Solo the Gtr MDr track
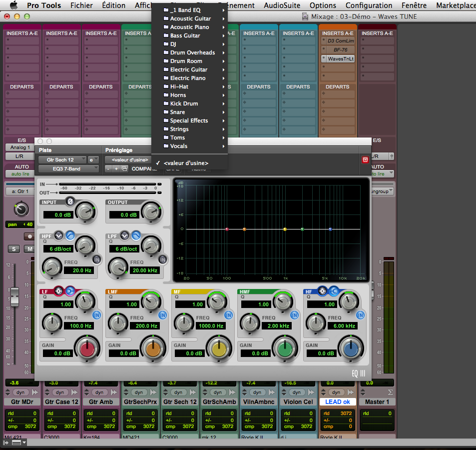Viewport: 476px width, 450px height. pyautogui.click(x=13, y=249)
